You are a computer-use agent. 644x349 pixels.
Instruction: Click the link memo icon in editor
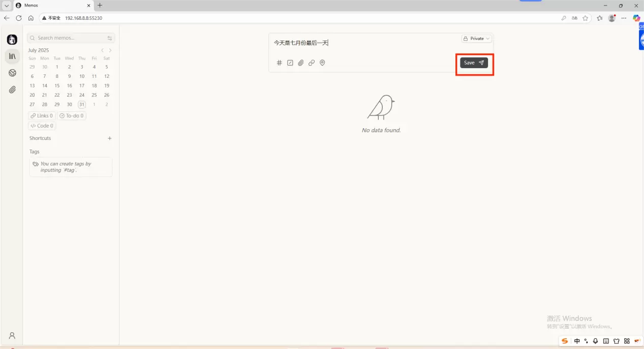312,63
